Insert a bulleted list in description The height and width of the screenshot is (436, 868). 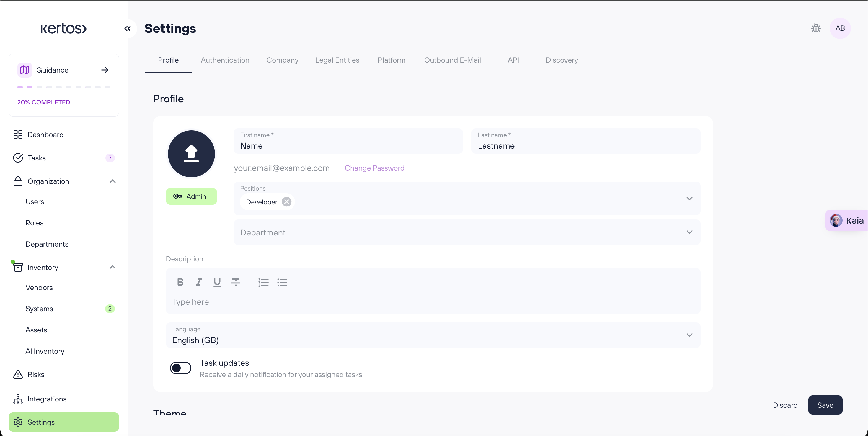click(282, 282)
